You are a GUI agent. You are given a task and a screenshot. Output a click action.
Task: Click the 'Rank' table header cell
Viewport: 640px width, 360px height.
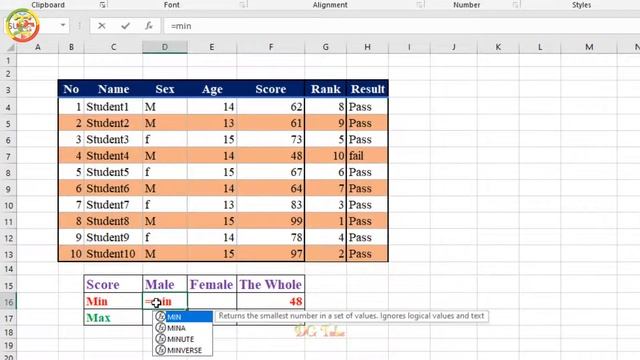325,89
